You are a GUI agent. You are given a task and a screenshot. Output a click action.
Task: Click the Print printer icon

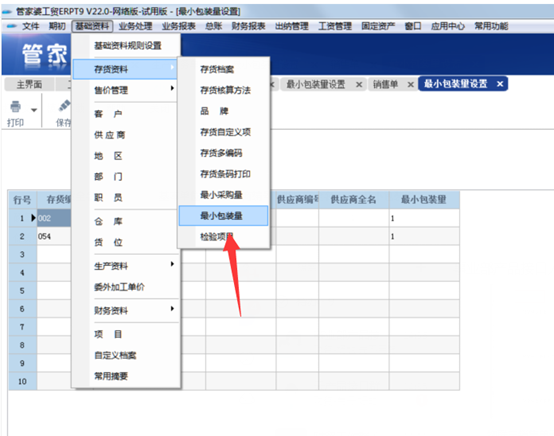pos(15,106)
